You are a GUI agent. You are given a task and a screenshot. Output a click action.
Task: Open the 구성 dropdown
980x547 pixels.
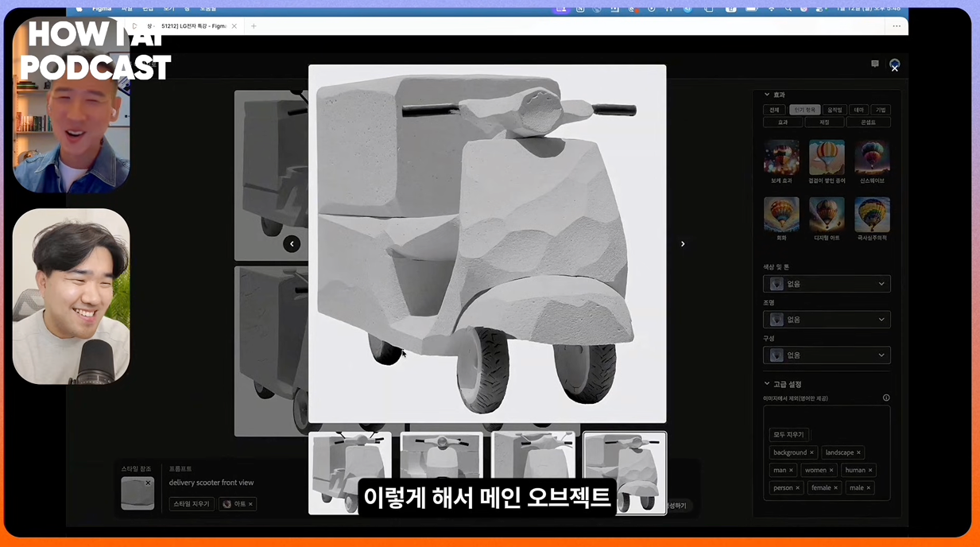tap(827, 355)
